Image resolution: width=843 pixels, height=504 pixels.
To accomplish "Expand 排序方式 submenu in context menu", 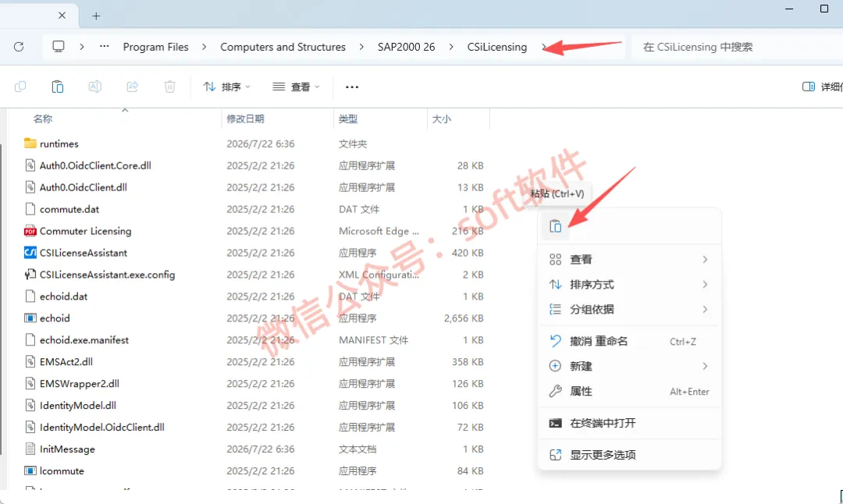I will point(629,284).
